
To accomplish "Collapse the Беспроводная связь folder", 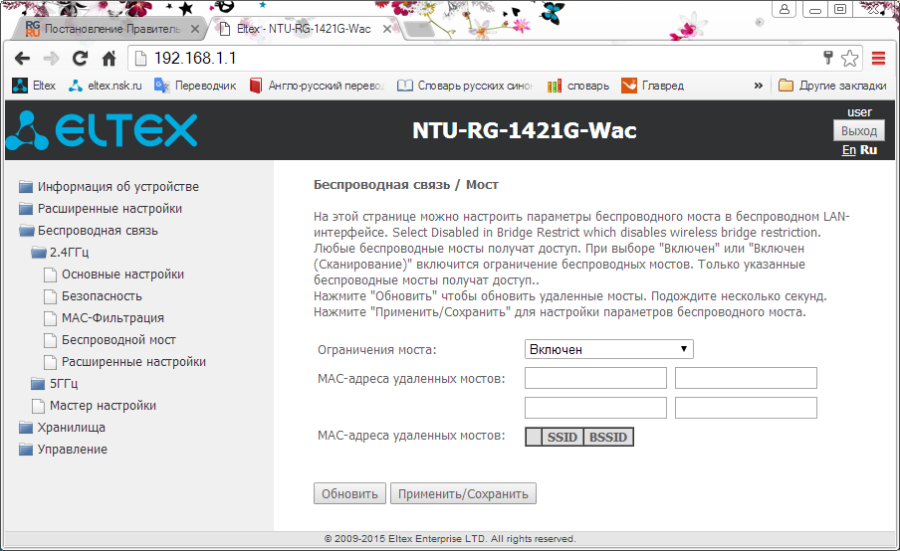I will tap(88, 230).
